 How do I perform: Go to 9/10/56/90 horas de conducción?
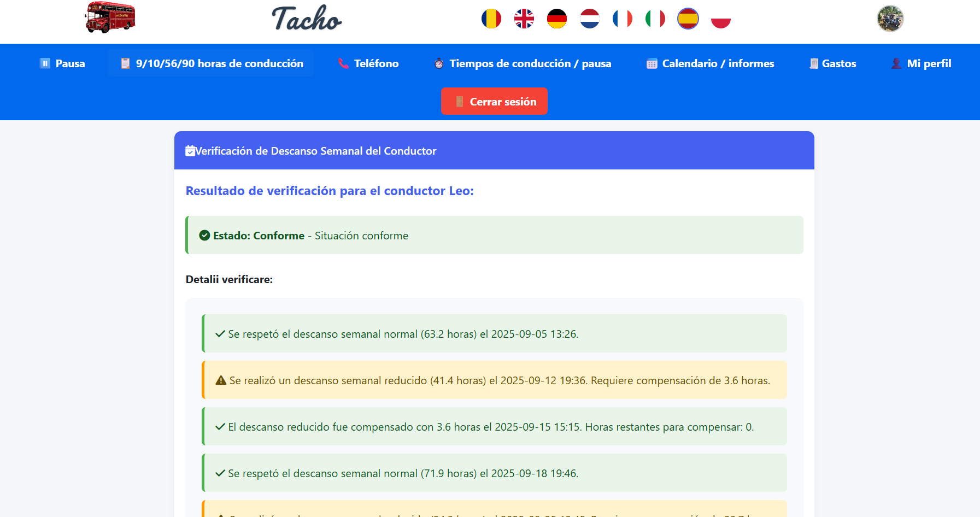(x=212, y=63)
